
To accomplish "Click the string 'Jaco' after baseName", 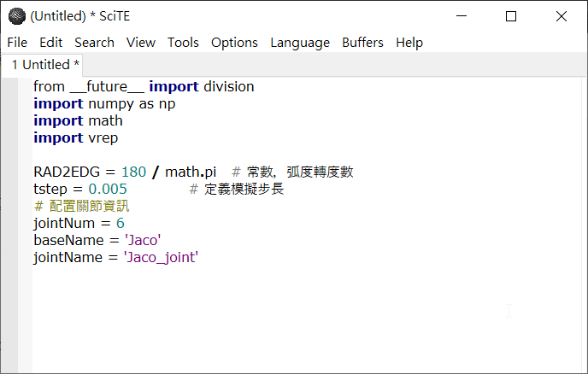I will point(143,240).
